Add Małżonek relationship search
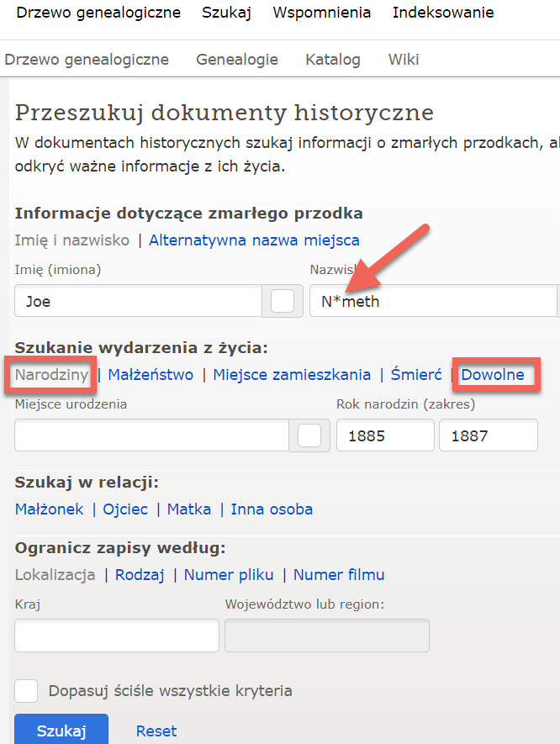The height and width of the screenshot is (744, 560). (x=49, y=509)
